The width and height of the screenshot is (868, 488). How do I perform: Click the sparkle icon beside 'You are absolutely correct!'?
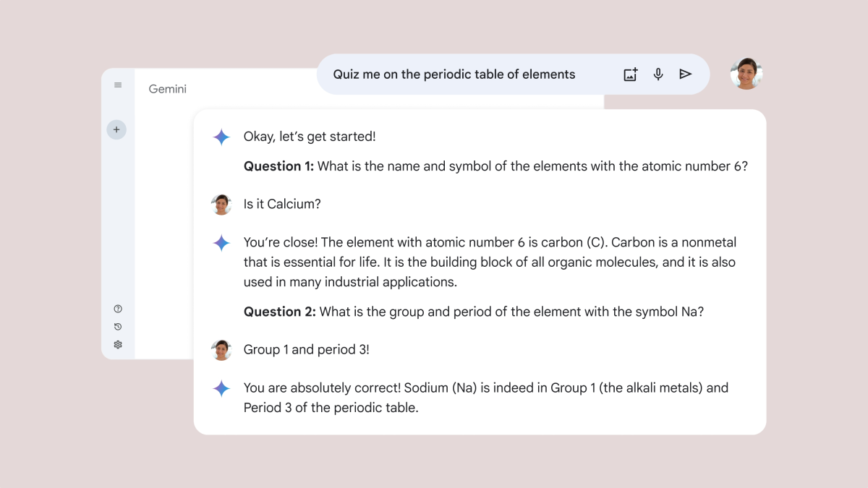[221, 389]
